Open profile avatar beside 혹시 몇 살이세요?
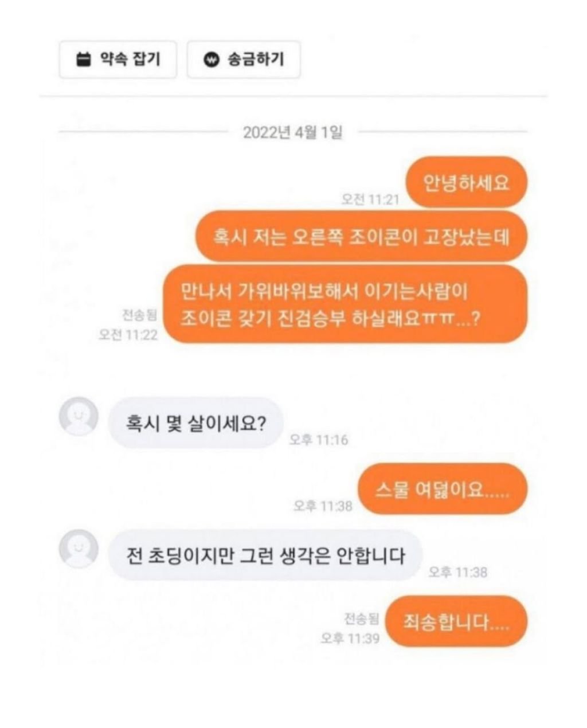This screenshot has height=728, width=587. [79, 416]
